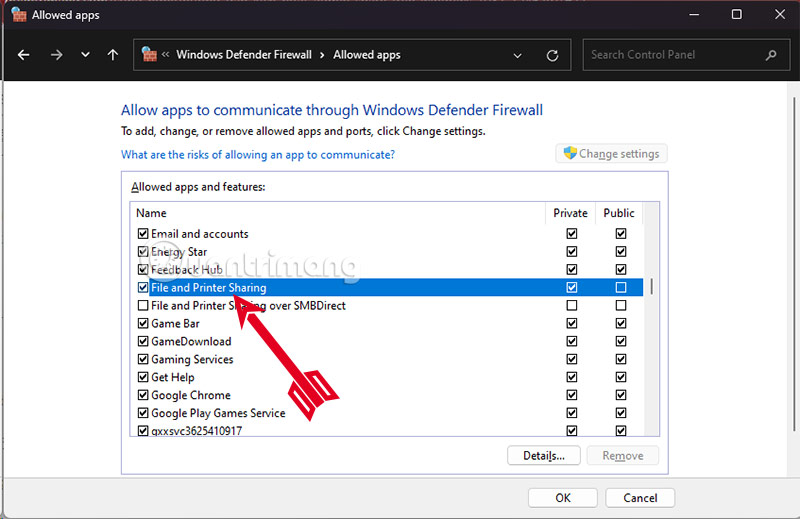Click the Allowed apps title bar icon

(19, 14)
